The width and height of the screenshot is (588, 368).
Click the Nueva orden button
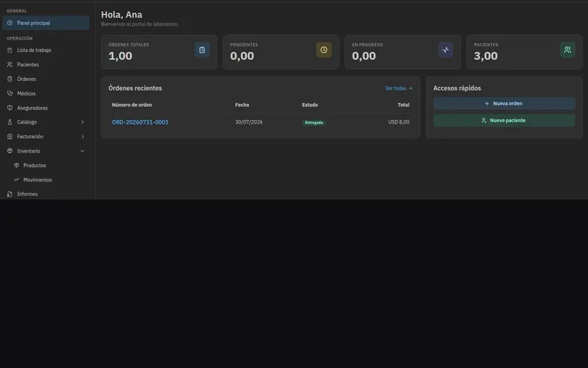504,103
